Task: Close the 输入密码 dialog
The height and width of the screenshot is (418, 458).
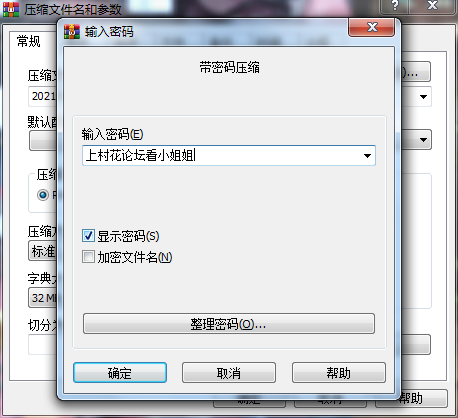Action: tap(372, 27)
